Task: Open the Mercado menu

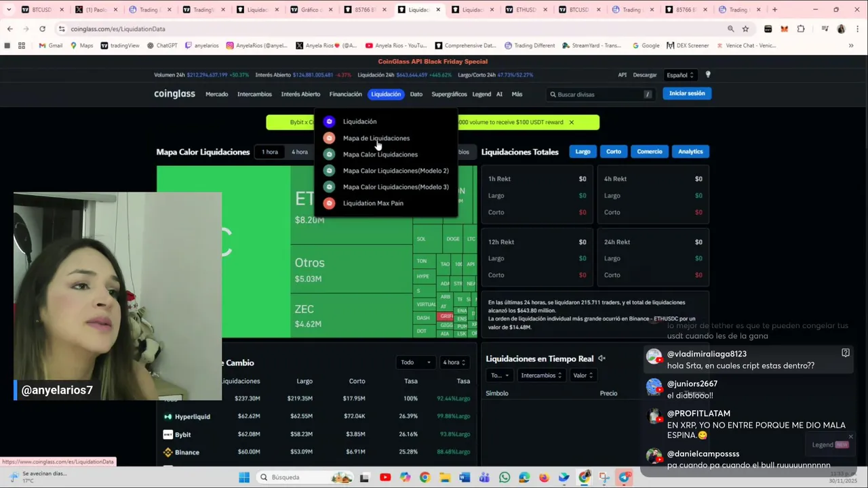Action: tap(217, 94)
